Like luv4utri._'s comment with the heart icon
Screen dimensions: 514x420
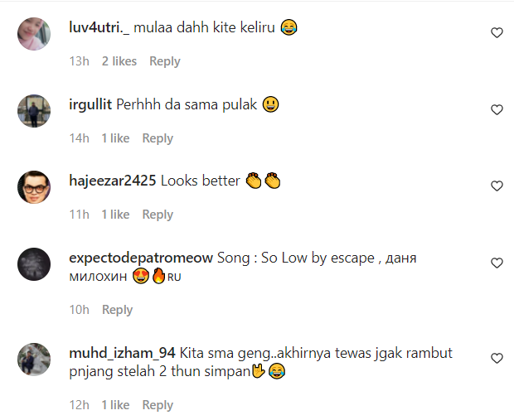[497, 33]
